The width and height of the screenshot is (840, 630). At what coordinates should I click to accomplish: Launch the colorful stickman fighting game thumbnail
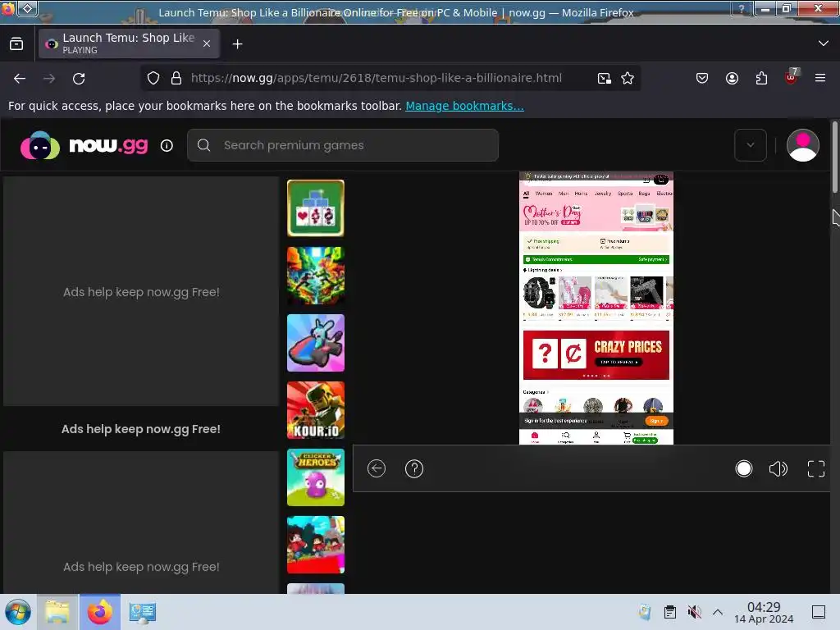[316, 276]
